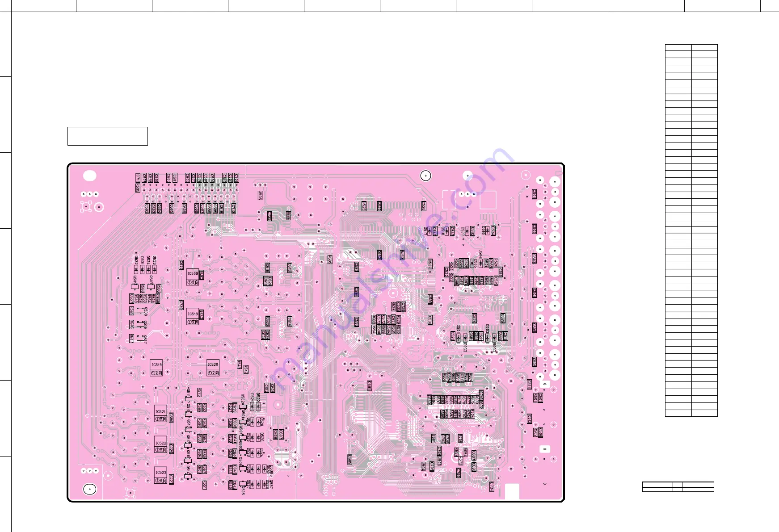Click the C608 capacitor label
The image size is (779, 532).
275,434
